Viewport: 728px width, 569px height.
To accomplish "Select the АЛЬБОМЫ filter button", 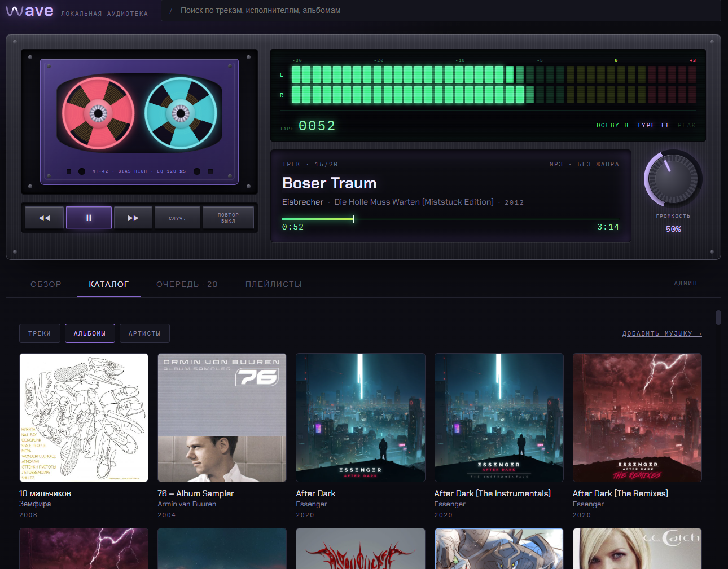I will click(90, 333).
